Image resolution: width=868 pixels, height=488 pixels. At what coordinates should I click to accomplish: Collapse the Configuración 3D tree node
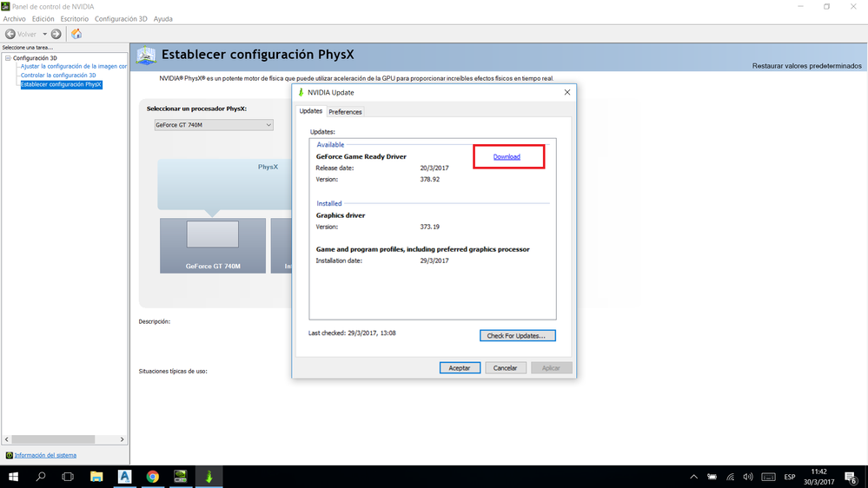click(8, 58)
